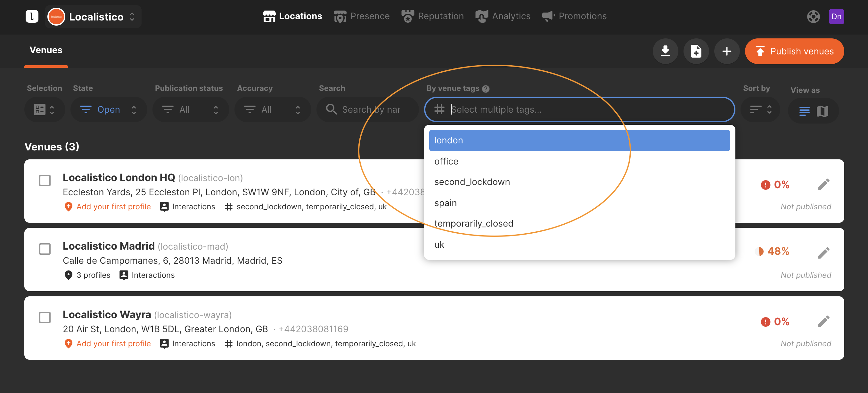Select the 'london' venue tag from dropdown
The width and height of the screenshot is (868, 393).
580,140
